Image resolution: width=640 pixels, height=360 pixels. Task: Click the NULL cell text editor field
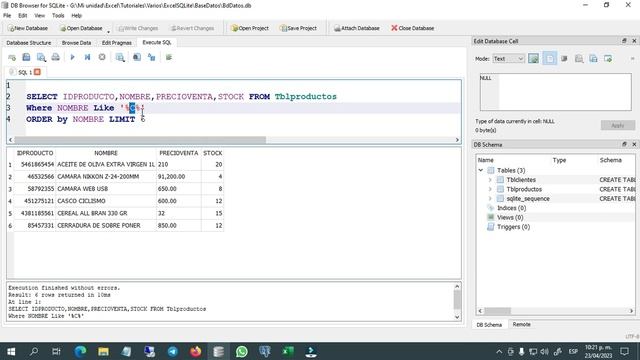pos(556,92)
